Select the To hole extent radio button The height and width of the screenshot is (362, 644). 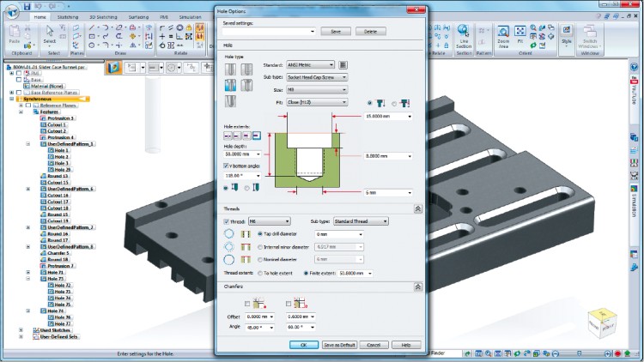coord(261,273)
